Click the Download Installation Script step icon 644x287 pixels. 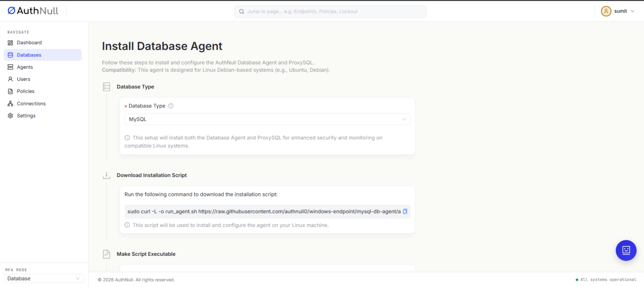[107, 175]
